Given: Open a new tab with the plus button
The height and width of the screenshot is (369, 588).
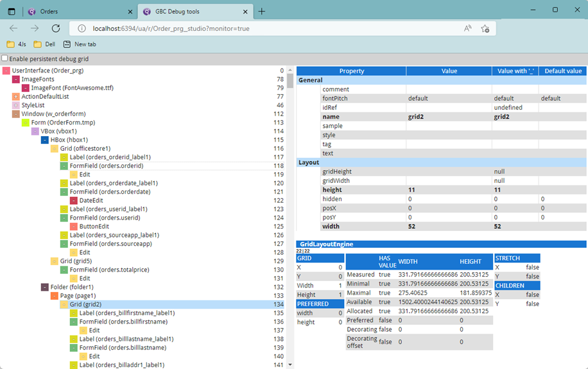Looking at the screenshot, I should point(262,11).
